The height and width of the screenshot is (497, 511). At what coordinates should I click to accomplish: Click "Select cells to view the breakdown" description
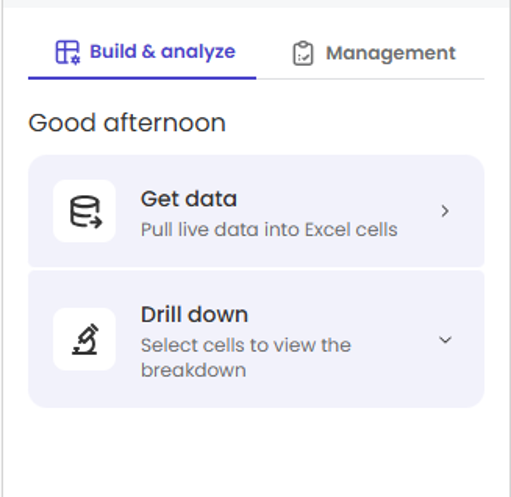tap(246, 358)
